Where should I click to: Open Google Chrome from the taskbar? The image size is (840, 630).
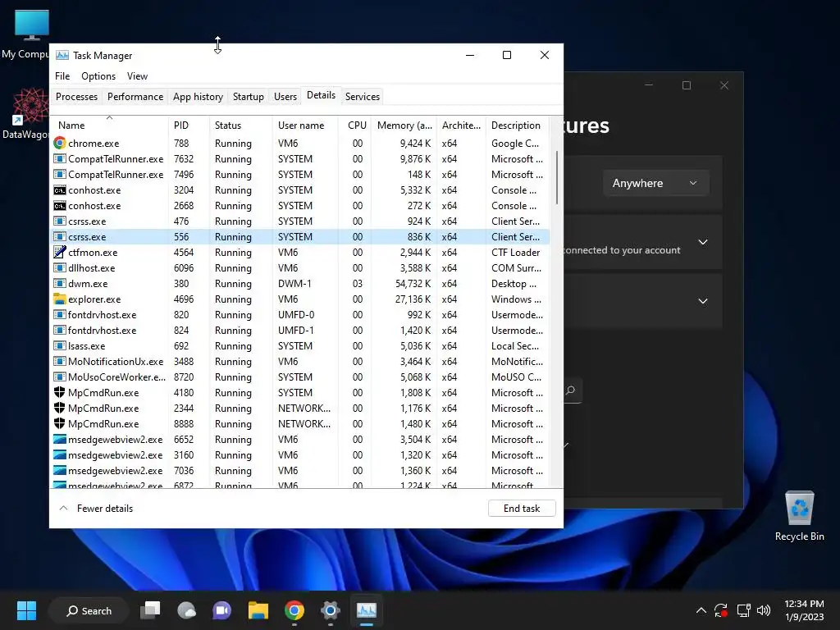(294, 610)
